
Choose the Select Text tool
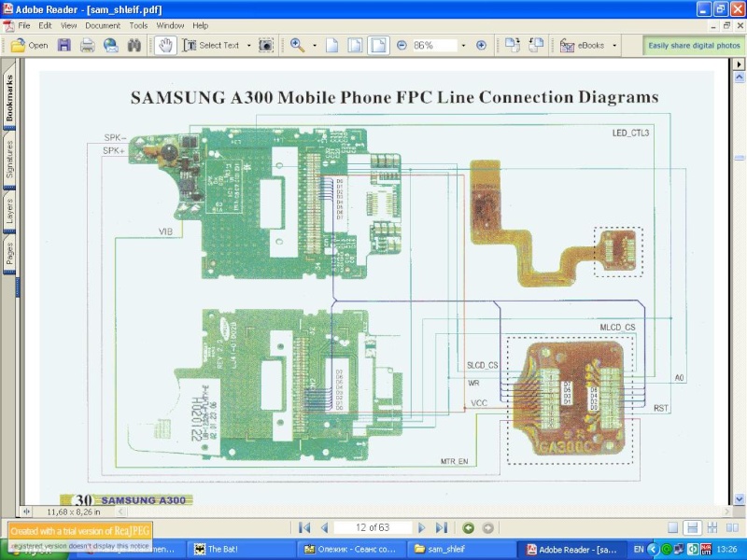(x=211, y=45)
